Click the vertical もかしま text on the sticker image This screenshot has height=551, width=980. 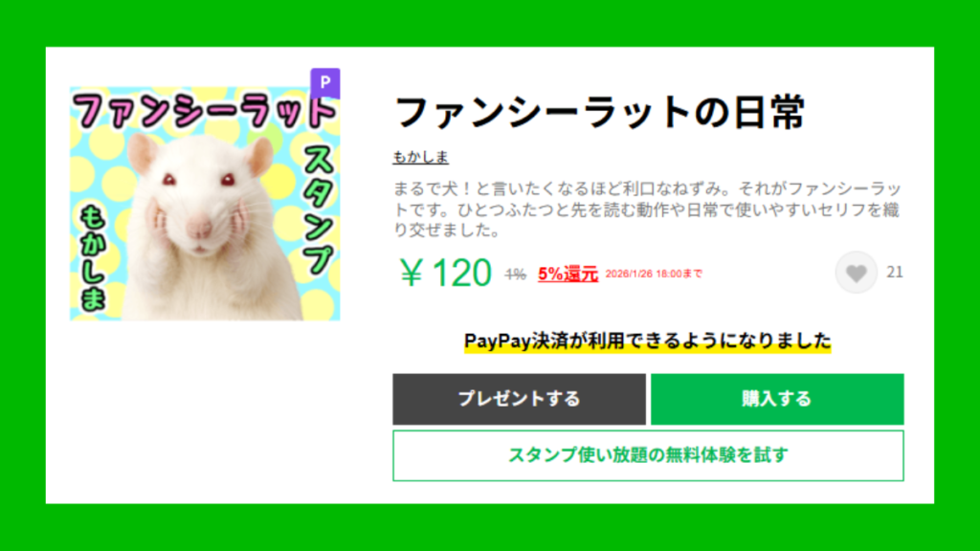pos(93,258)
